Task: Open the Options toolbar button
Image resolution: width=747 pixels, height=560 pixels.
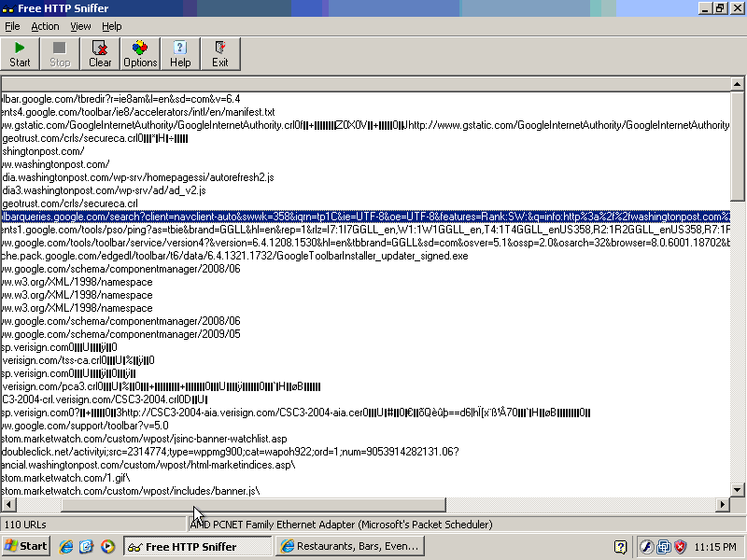Action: click(x=140, y=54)
